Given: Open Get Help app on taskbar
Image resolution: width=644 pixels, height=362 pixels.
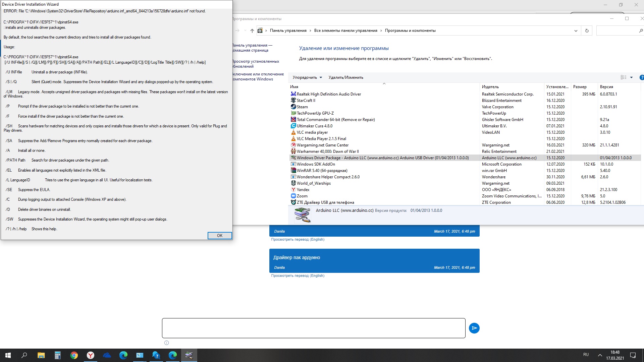Looking at the screenshot, I should (x=156, y=355).
